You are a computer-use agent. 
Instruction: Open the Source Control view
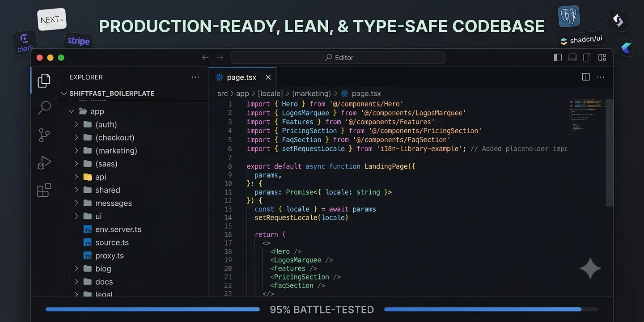pos(44,135)
